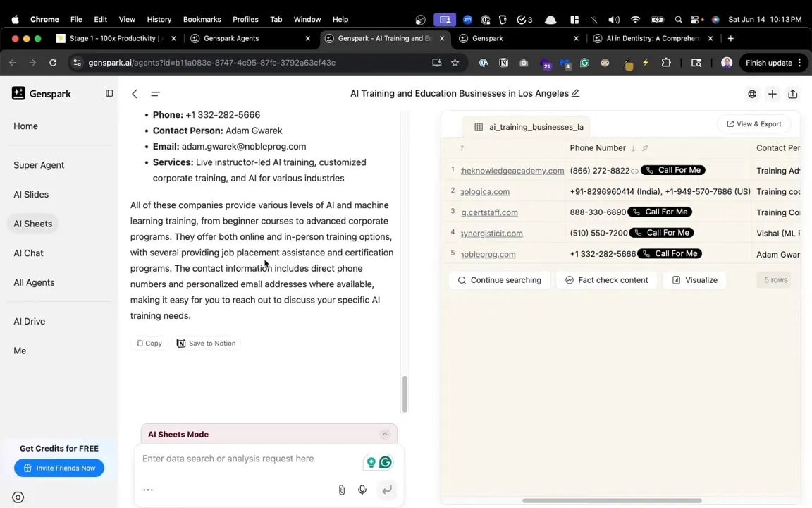Submit the request via the return arrow icon
Viewport: 812px width, 508px height.
[x=387, y=490]
